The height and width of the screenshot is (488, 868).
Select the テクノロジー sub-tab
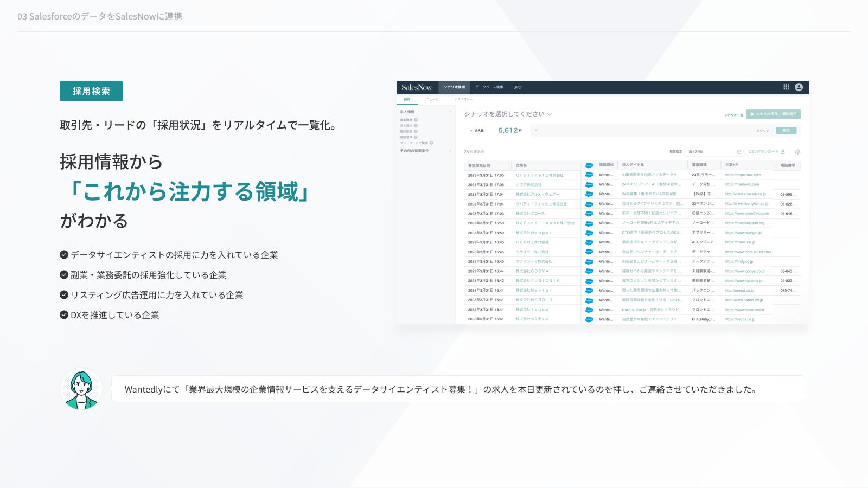click(463, 100)
